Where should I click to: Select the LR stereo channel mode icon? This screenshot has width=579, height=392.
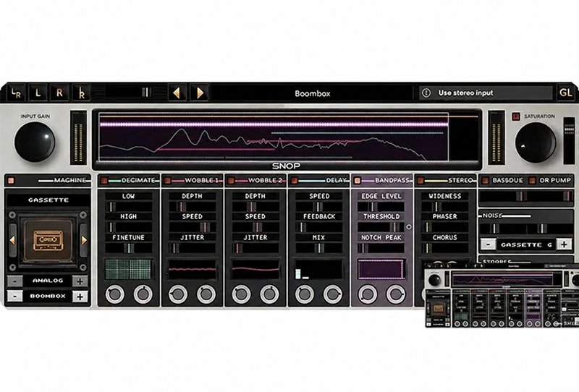[16, 93]
